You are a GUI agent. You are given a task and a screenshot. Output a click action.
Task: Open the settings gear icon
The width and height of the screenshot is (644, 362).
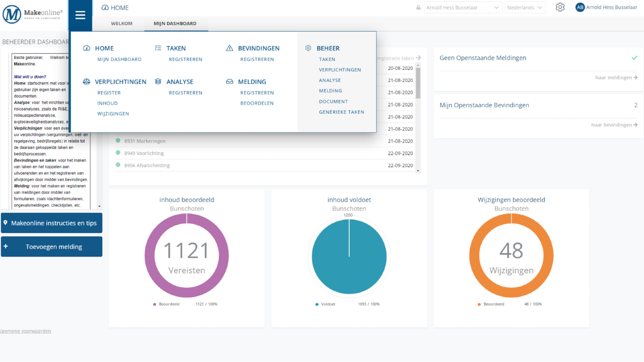point(560,7)
